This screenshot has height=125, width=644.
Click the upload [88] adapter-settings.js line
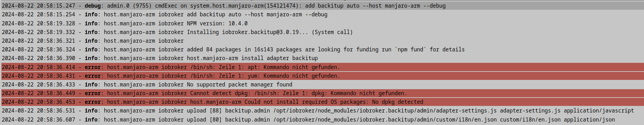322,110
